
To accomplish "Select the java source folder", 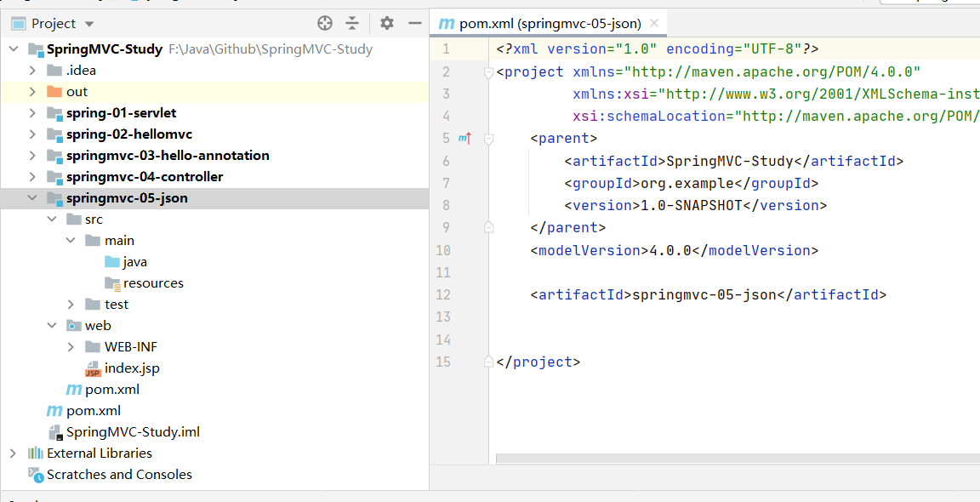I will tap(134, 262).
